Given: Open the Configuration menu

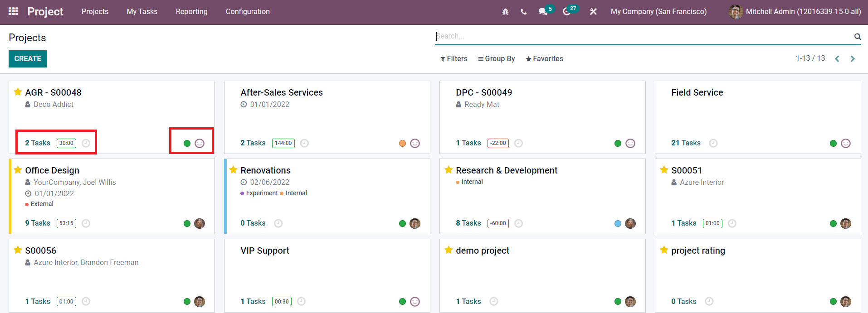Looking at the screenshot, I should click(248, 12).
